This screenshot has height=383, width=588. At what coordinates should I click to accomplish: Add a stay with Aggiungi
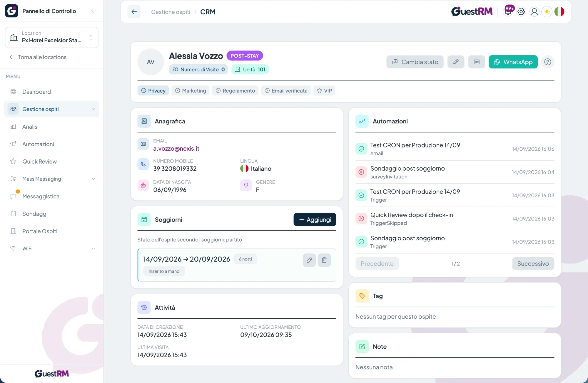tap(315, 219)
